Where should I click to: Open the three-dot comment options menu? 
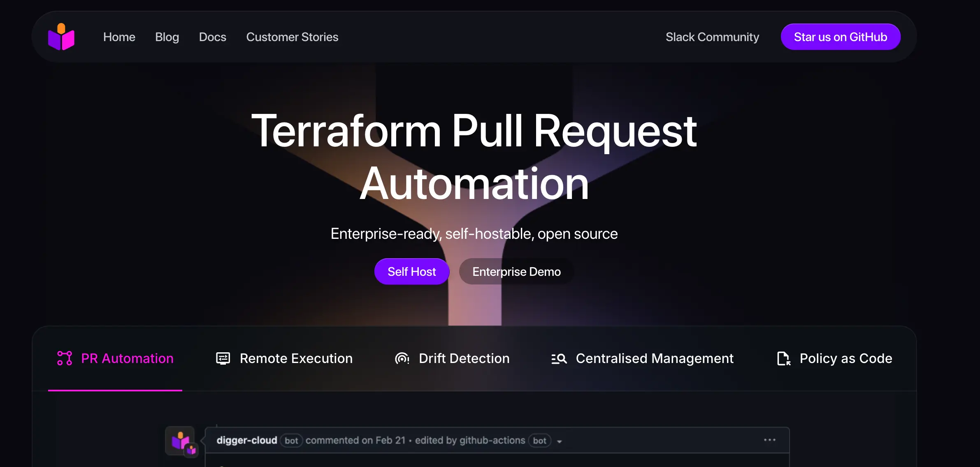click(x=769, y=440)
